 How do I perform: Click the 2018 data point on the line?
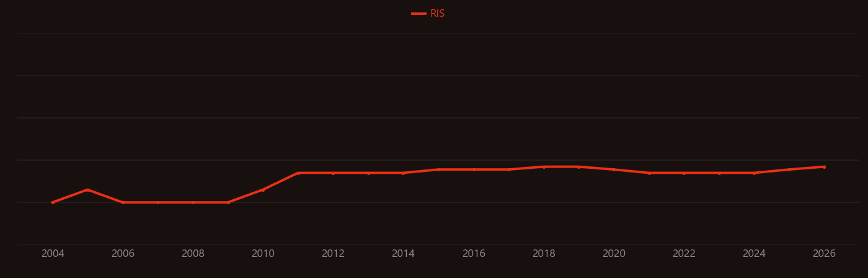coord(544,167)
